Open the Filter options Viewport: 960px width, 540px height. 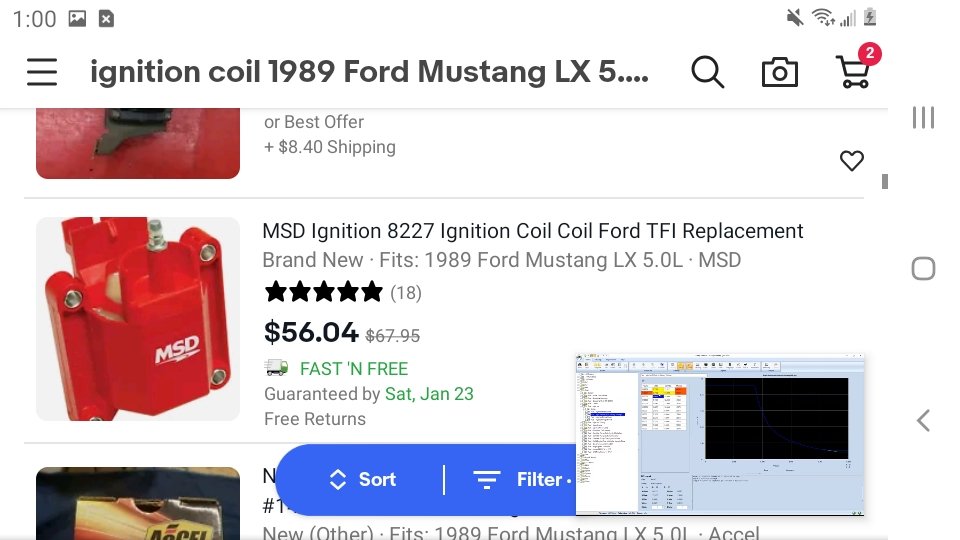[522, 479]
